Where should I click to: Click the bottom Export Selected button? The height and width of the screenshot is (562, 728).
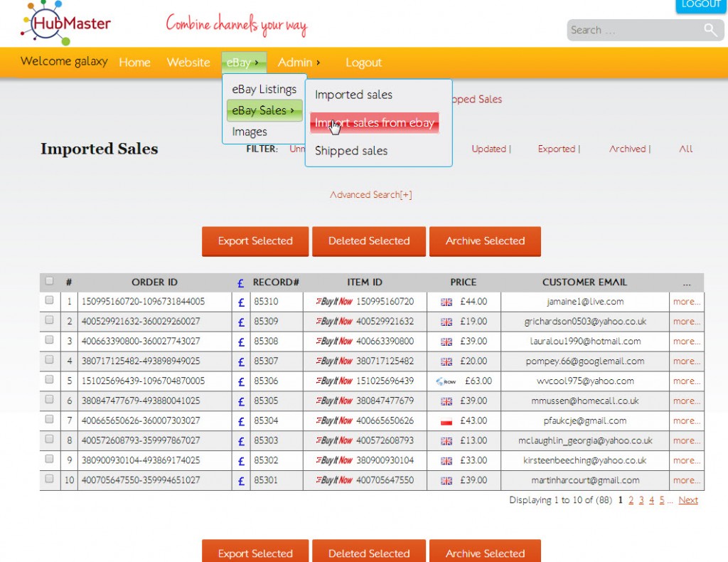pyautogui.click(x=255, y=552)
